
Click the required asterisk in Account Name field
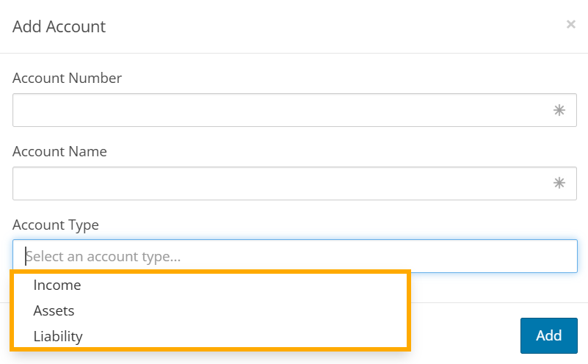[x=559, y=183]
